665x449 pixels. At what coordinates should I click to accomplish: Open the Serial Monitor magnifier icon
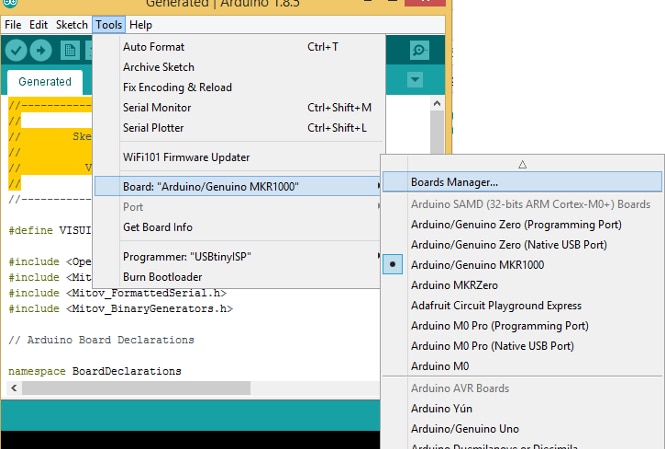pyautogui.click(x=419, y=50)
